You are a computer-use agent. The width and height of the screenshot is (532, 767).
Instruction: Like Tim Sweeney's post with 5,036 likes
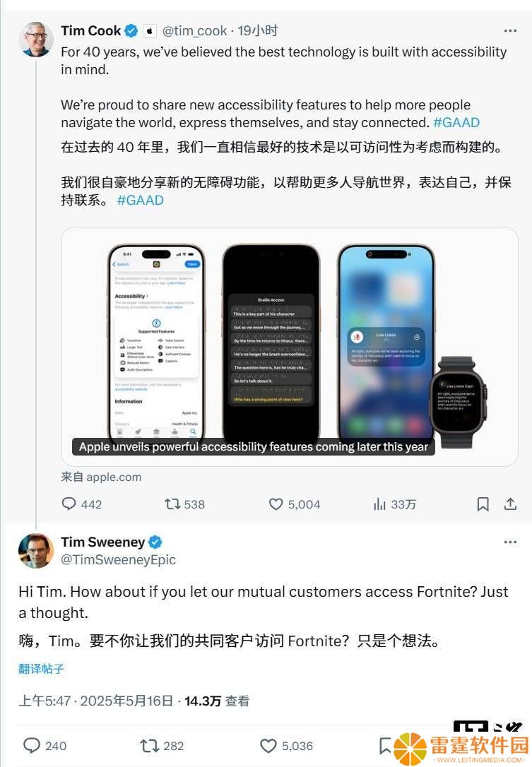[268, 746]
